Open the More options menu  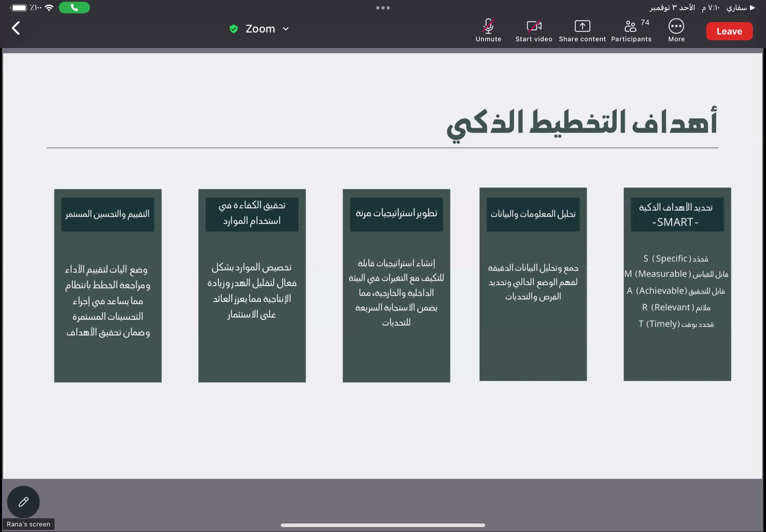click(676, 31)
